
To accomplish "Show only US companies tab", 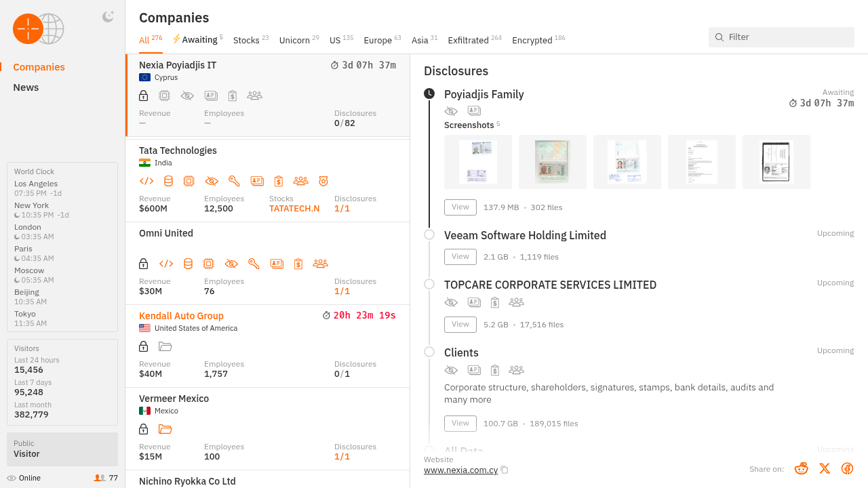I will pos(341,40).
